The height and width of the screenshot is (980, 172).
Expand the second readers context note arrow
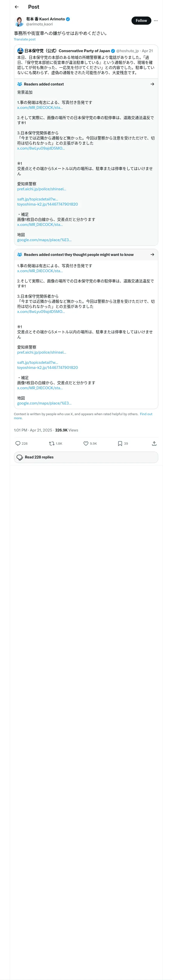click(x=152, y=254)
